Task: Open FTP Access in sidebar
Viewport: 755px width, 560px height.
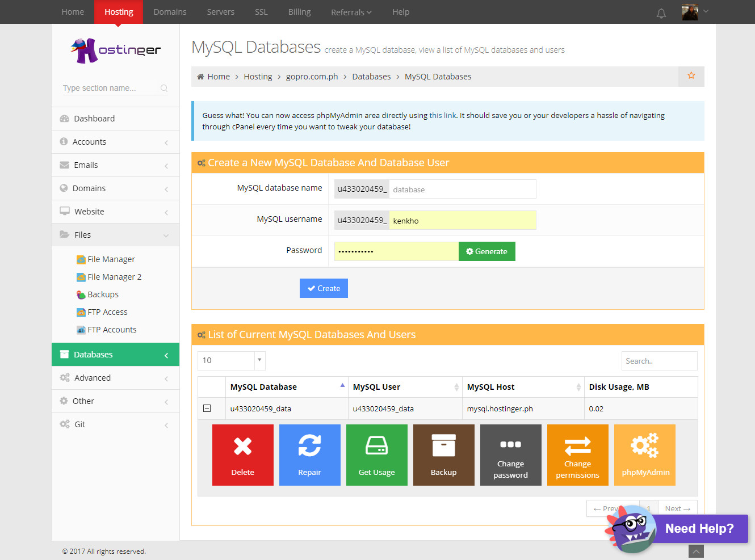Action: [102, 312]
